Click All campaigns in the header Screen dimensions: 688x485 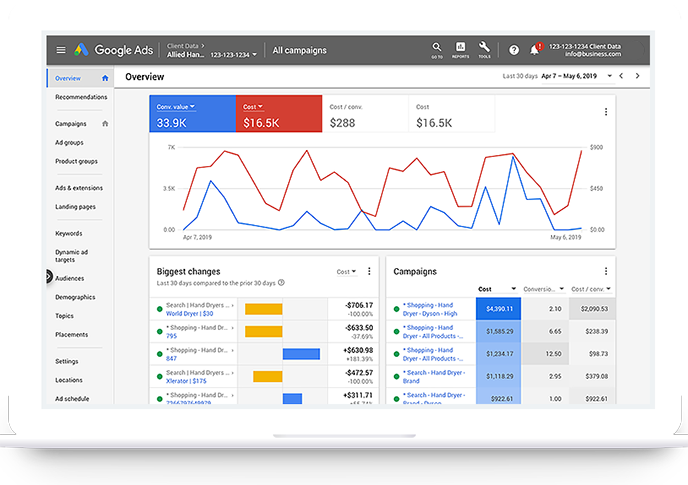[300, 50]
